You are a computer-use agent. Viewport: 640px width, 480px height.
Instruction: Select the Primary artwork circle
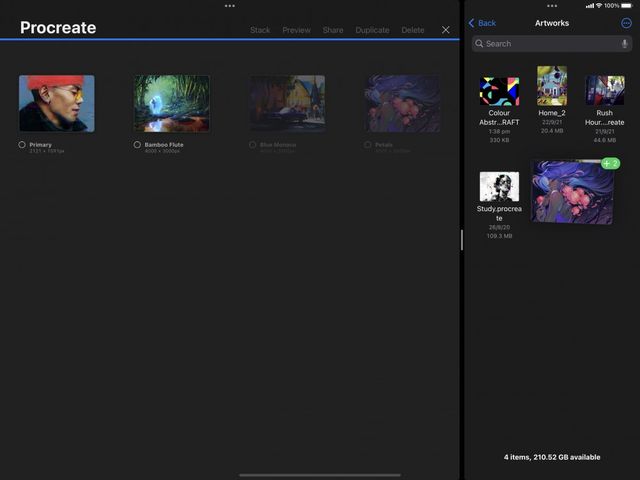coord(22,144)
